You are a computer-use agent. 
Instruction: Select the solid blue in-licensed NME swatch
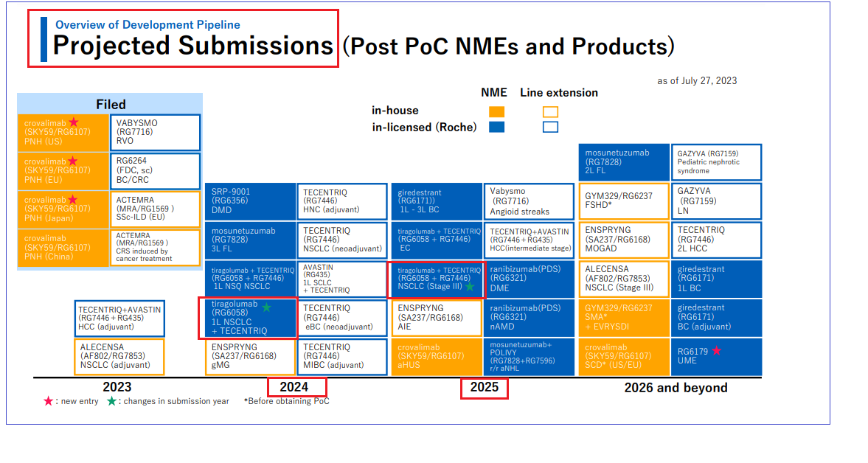[x=497, y=127]
